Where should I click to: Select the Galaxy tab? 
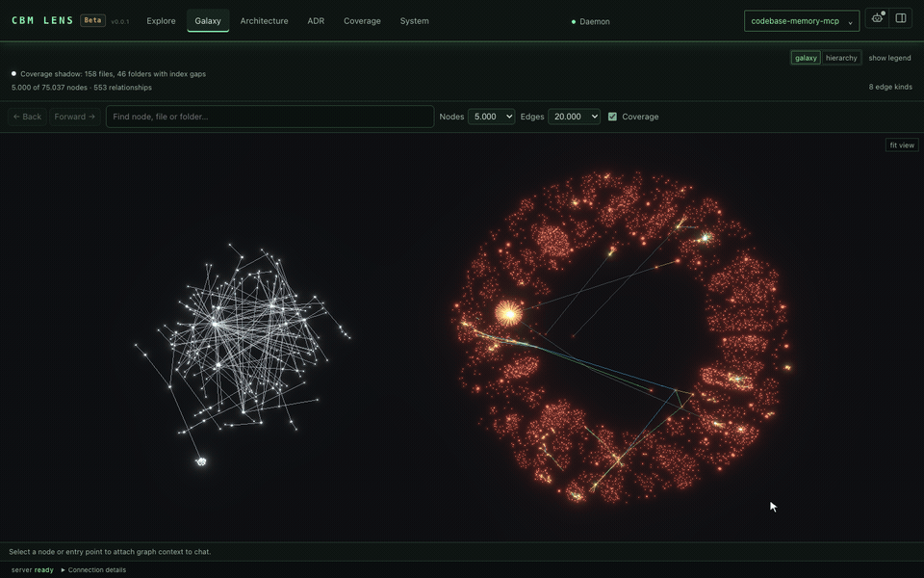point(208,20)
